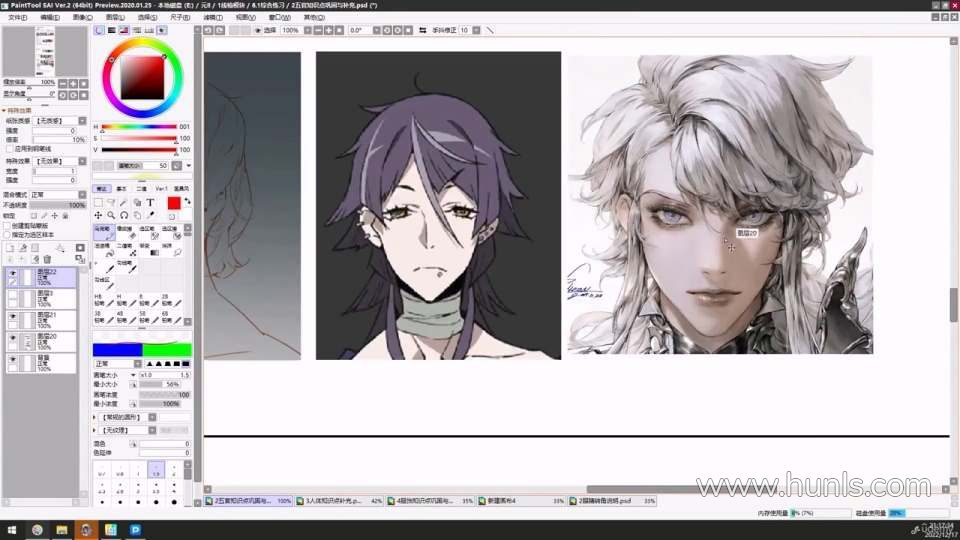Image resolution: width=960 pixels, height=540 pixels.
Task: Open File Explorer from the taskbar
Action: [x=62, y=530]
